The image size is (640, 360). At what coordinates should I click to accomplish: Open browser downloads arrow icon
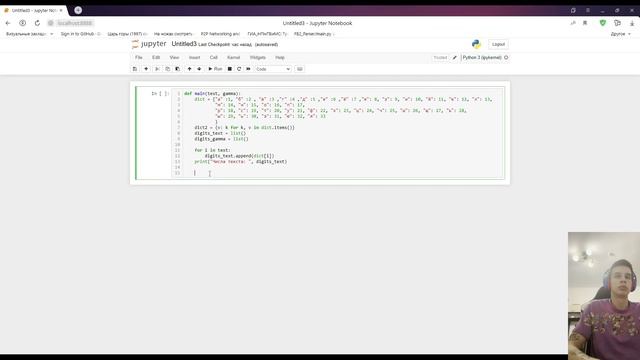(632, 23)
